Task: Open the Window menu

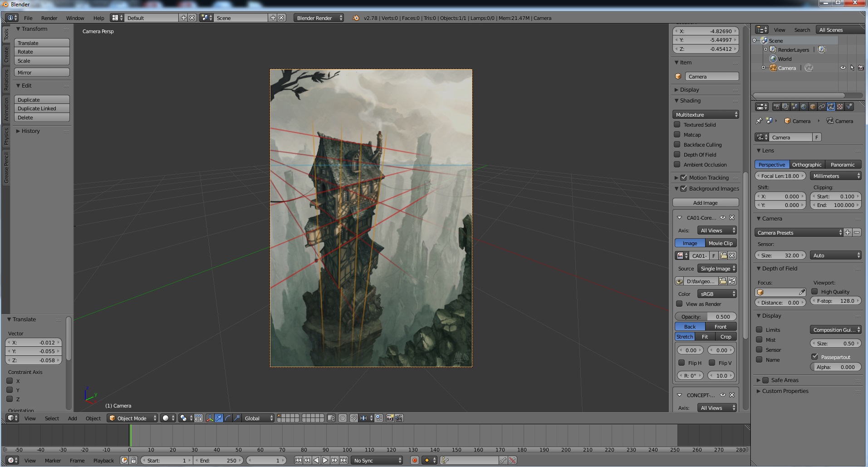Action: point(75,18)
